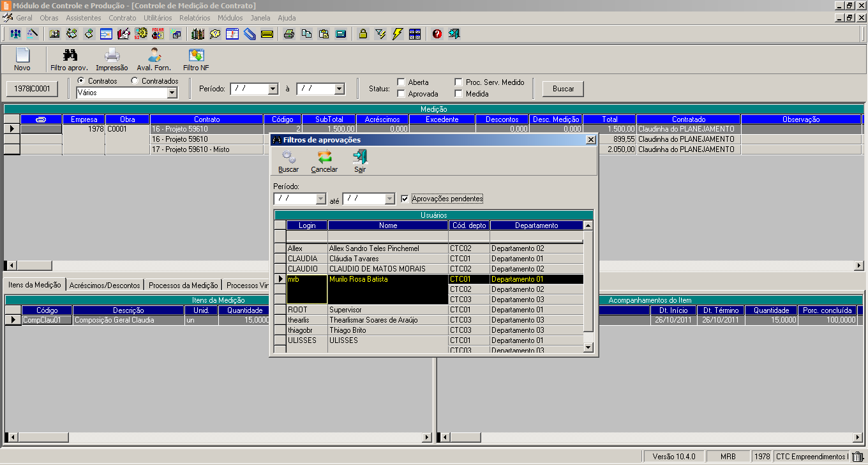Click the padlock toolbar icon
868x465 pixels.
(x=363, y=34)
